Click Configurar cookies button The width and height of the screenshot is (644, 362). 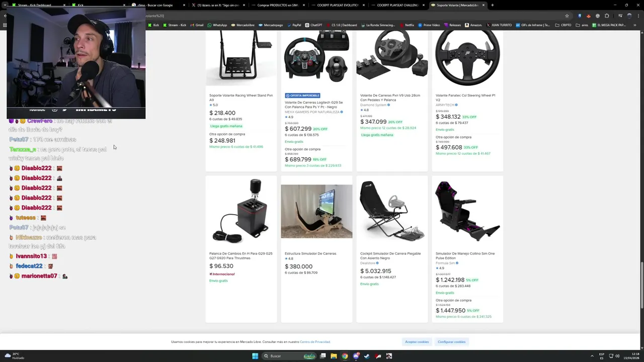(x=451, y=342)
